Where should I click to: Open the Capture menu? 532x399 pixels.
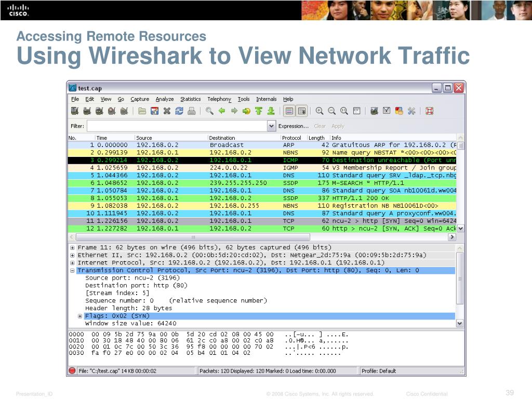pos(140,99)
